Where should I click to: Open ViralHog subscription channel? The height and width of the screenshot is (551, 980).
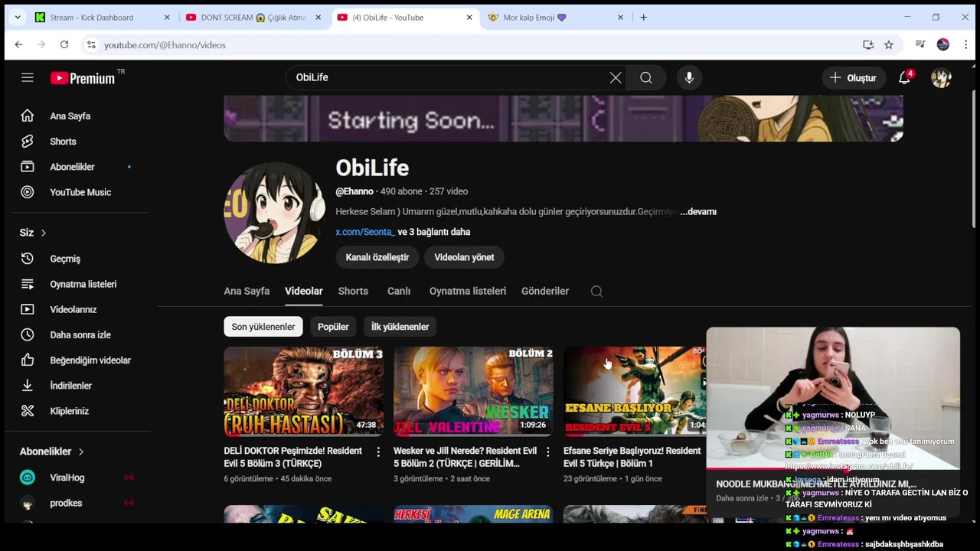click(x=67, y=478)
